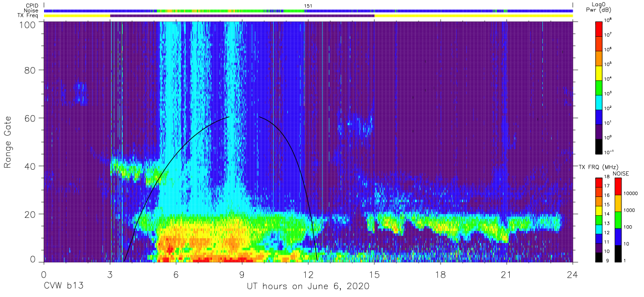The width and height of the screenshot is (644, 297).
Task: Pick the green segment of power colorbar
Action: pyautogui.click(x=599, y=87)
